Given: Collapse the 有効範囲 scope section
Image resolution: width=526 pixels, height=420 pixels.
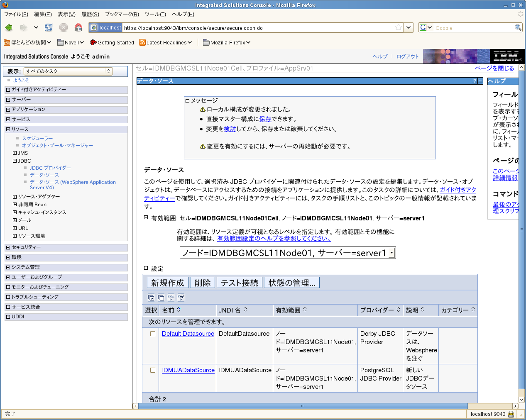Looking at the screenshot, I should pyautogui.click(x=146, y=217).
